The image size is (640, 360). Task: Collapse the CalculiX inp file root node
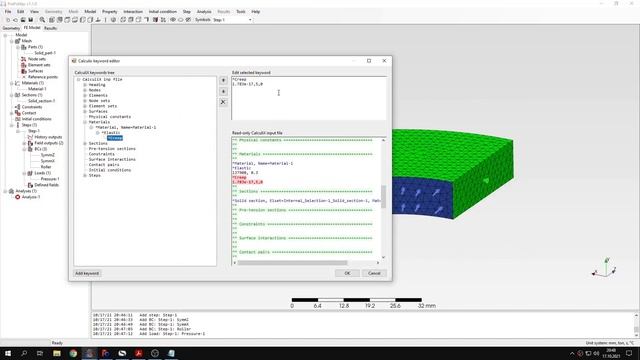pyautogui.click(x=78, y=80)
